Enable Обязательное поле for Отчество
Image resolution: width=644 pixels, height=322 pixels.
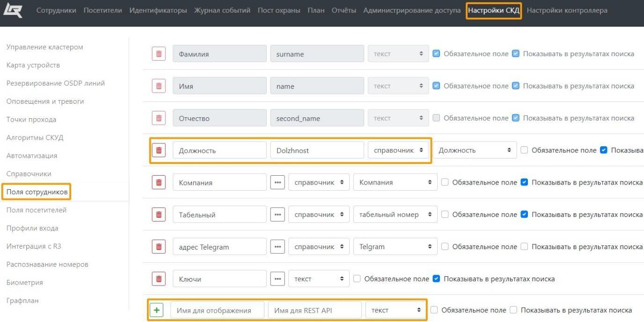coord(437,118)
